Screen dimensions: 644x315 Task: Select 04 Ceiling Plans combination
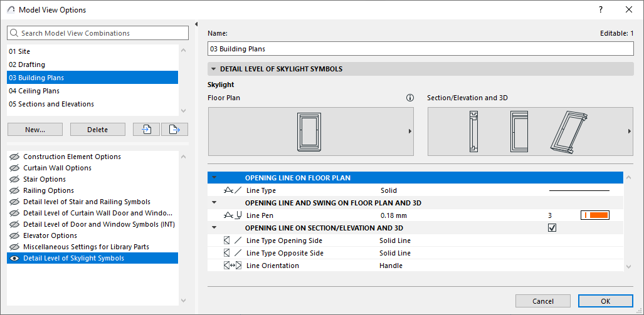click(34, 91)
